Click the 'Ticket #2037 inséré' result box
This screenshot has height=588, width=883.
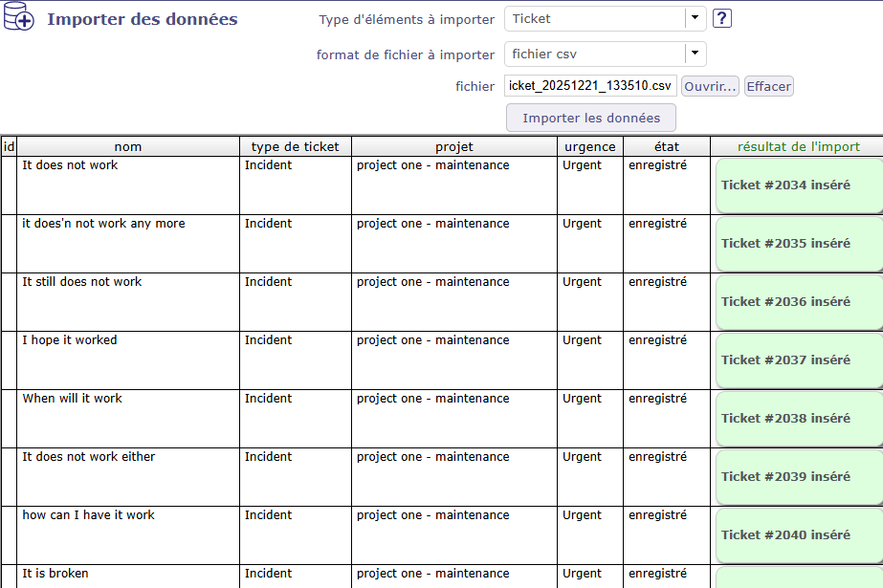(x=798, y=360)
